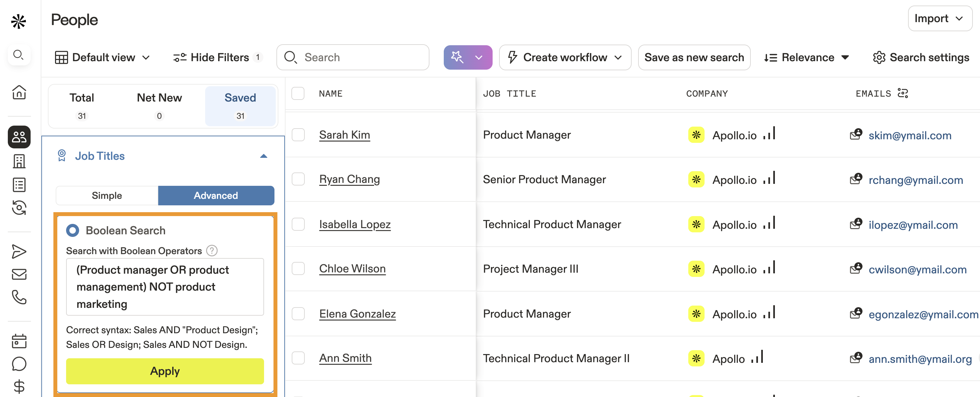The height and width of the screenshot is (397, 980).
Task: Open search from the left sidebar
Action: point(19,55)
